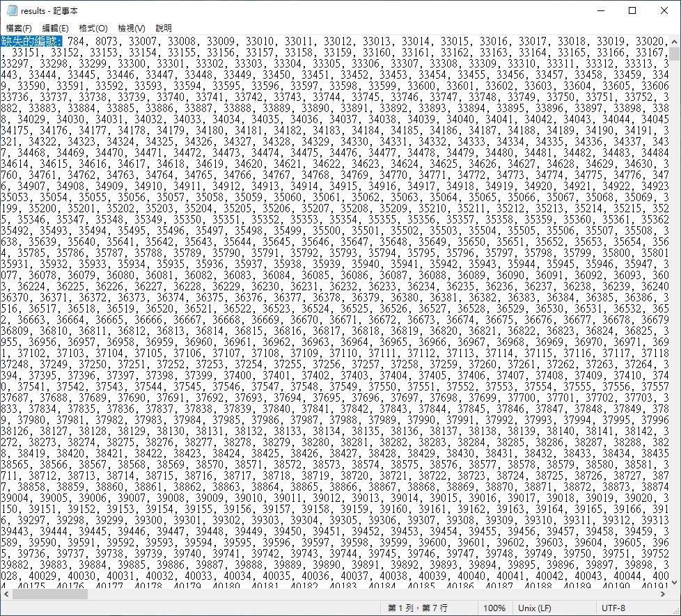This screenshot has height=616, width=681.
Task: Click the highlighted text 缺失的編號:
Action: pos(32,41)
